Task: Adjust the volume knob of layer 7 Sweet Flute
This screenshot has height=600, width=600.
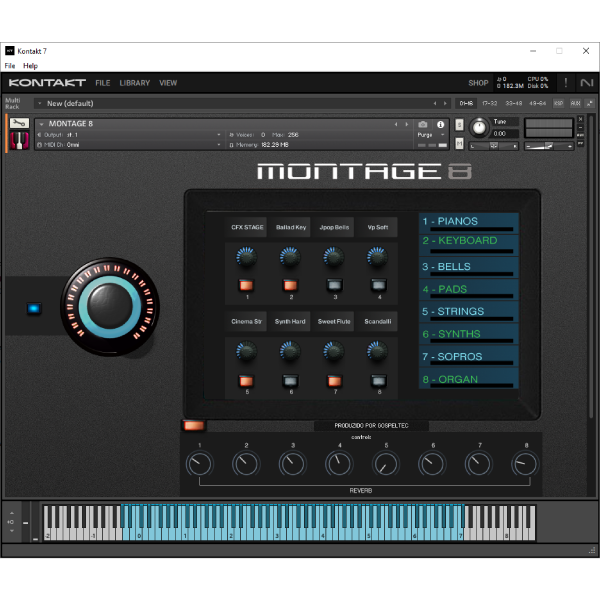Action: (334, 352)
